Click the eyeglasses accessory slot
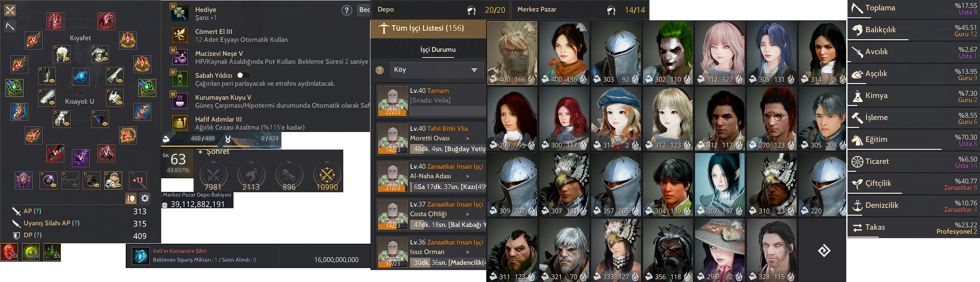The width and height of the screenshot is (980, 282). pyautogui.click(x=70, y=181)
